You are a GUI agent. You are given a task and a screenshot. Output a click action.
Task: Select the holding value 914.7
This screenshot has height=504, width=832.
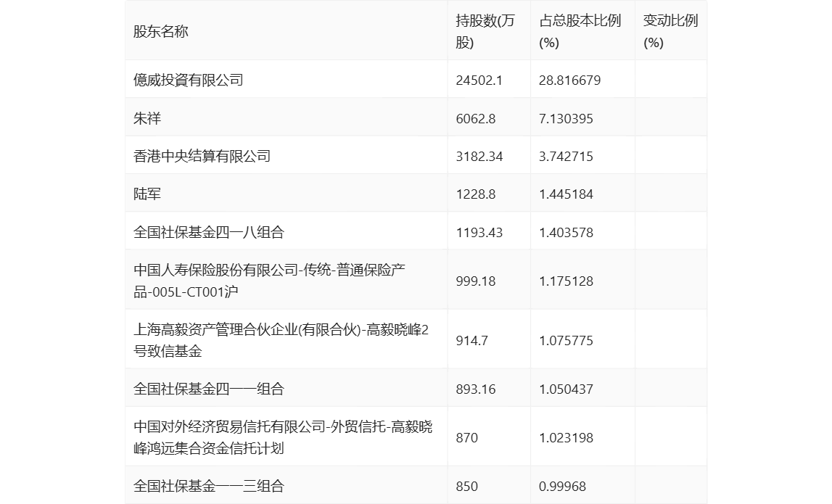point(471,340)
